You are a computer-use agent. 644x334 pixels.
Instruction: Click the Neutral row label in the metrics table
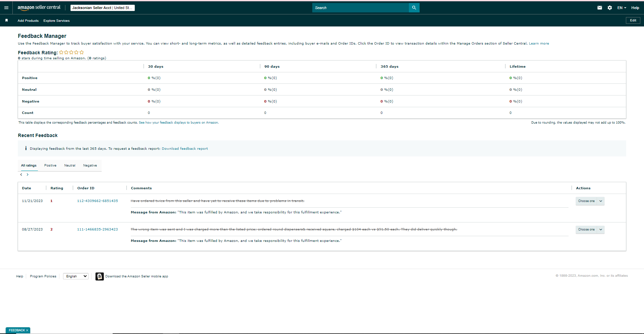[x=29, y=90]
